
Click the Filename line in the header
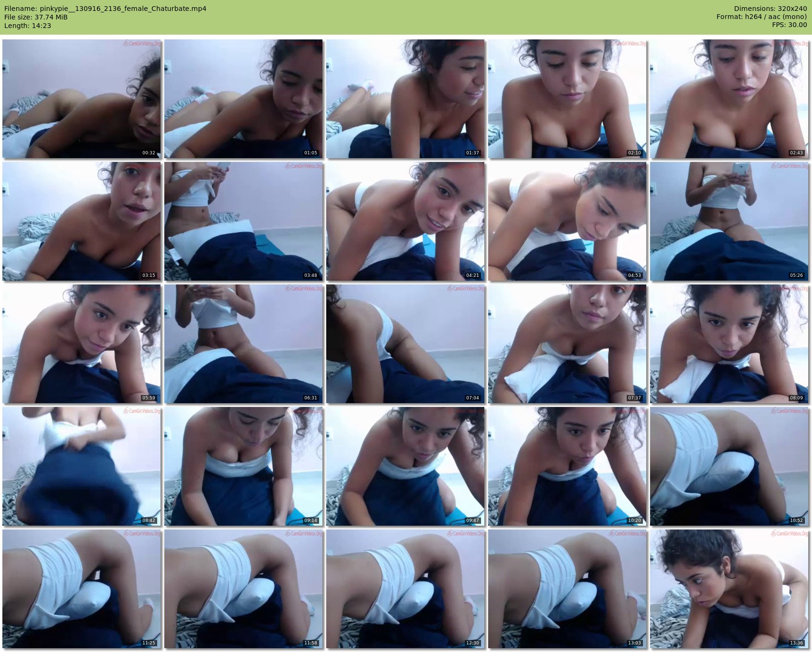tap(105, 9)
